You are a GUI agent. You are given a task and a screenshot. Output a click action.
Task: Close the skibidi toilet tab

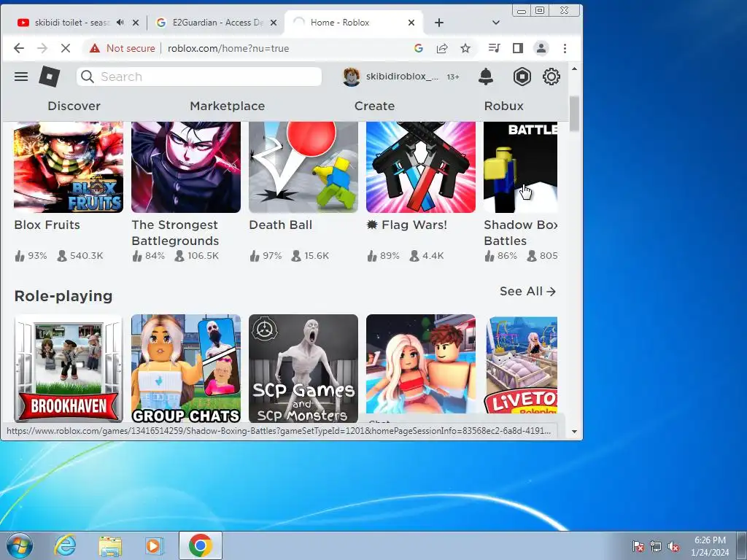click(136, 23)
